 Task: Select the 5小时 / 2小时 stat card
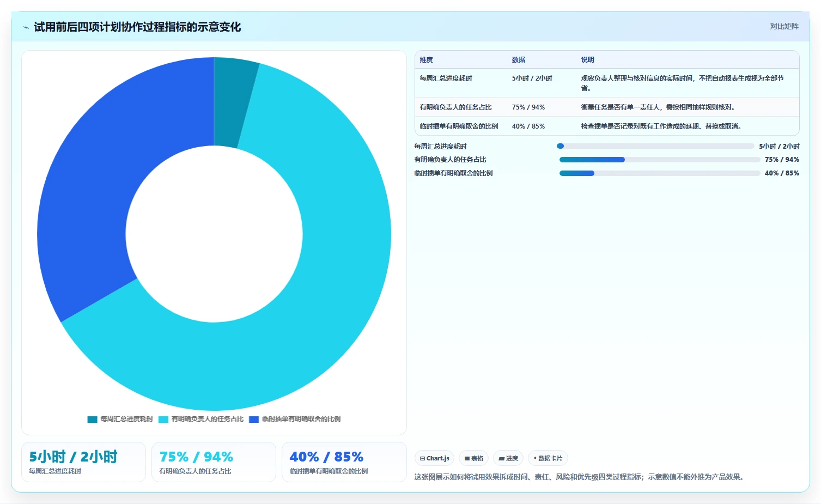pyautogui.click(x=83, y=462)
